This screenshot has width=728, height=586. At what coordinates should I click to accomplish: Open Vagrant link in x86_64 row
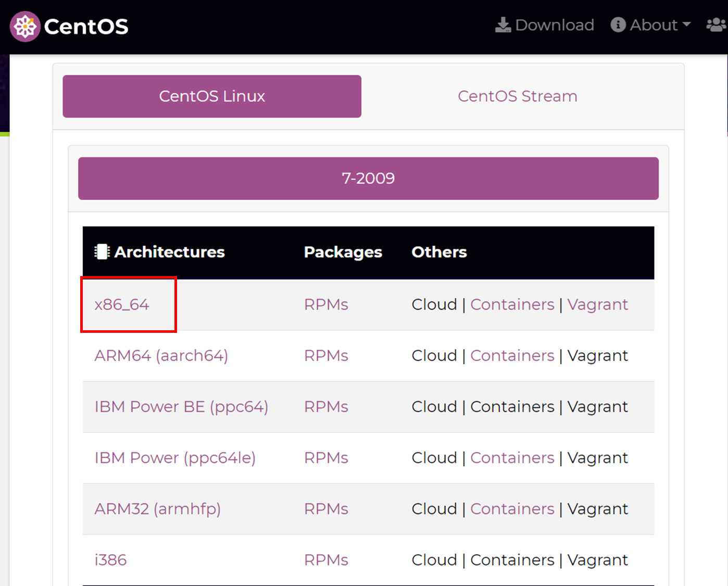(598, 305)
